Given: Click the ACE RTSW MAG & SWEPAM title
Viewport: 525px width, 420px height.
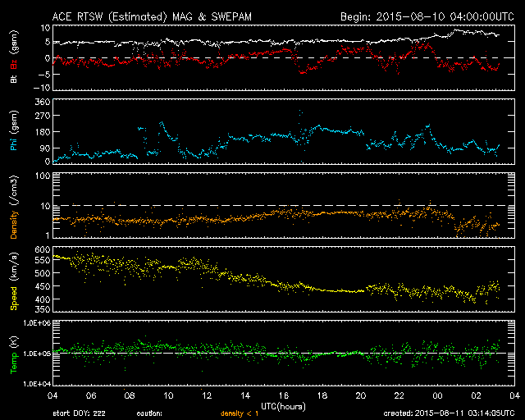Looking at the screenshot, I should point(152,16).
